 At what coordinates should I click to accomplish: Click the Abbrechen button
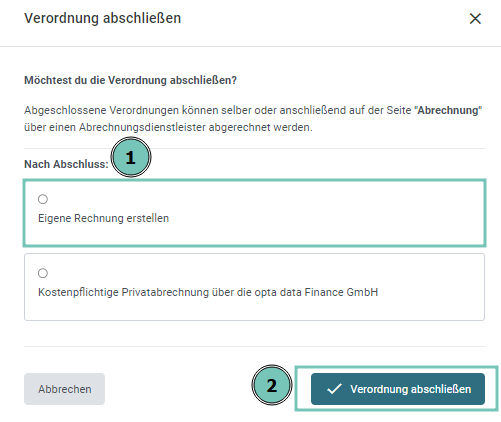[x=64, y=389]
